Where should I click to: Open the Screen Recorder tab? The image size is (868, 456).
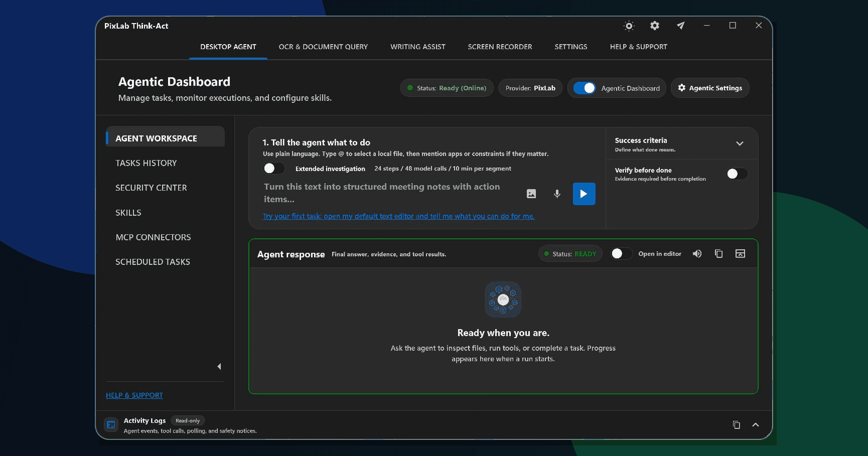500,47
